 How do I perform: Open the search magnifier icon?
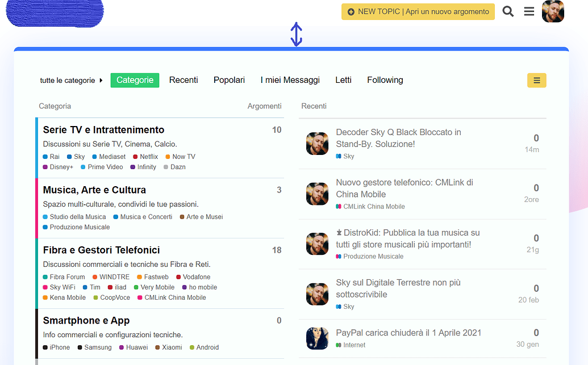tap(508, 11)
